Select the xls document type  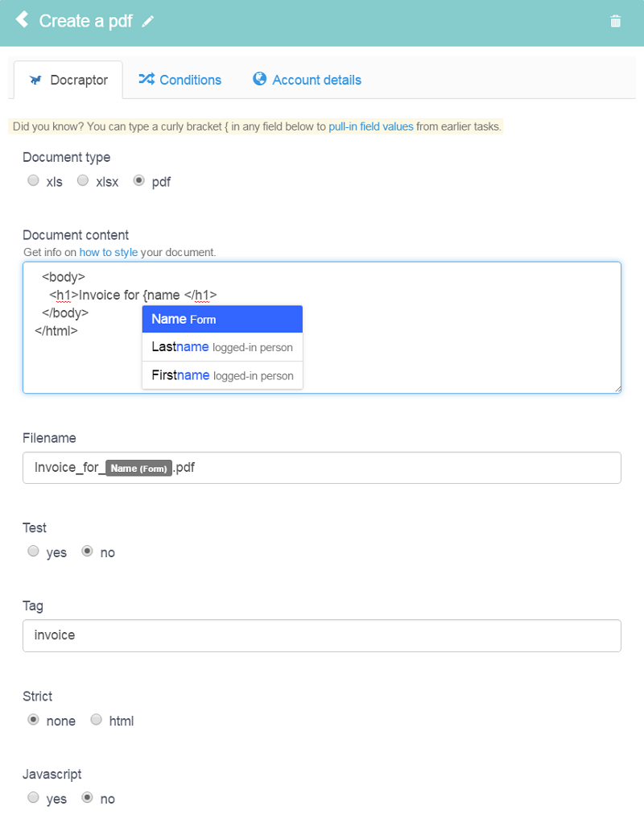[34, 180]
